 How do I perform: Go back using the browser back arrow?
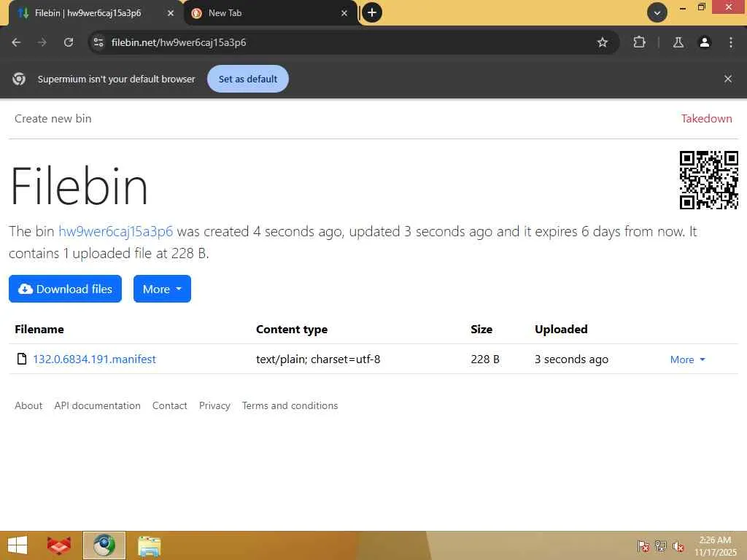tap(16, 42)
